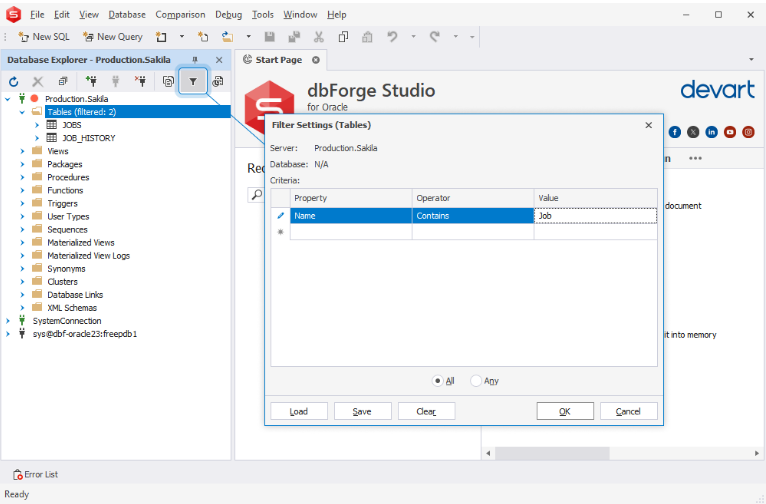Collapse the Production.Sakila connection node
This screenshot has width=766, height=504.
point(7,99)
